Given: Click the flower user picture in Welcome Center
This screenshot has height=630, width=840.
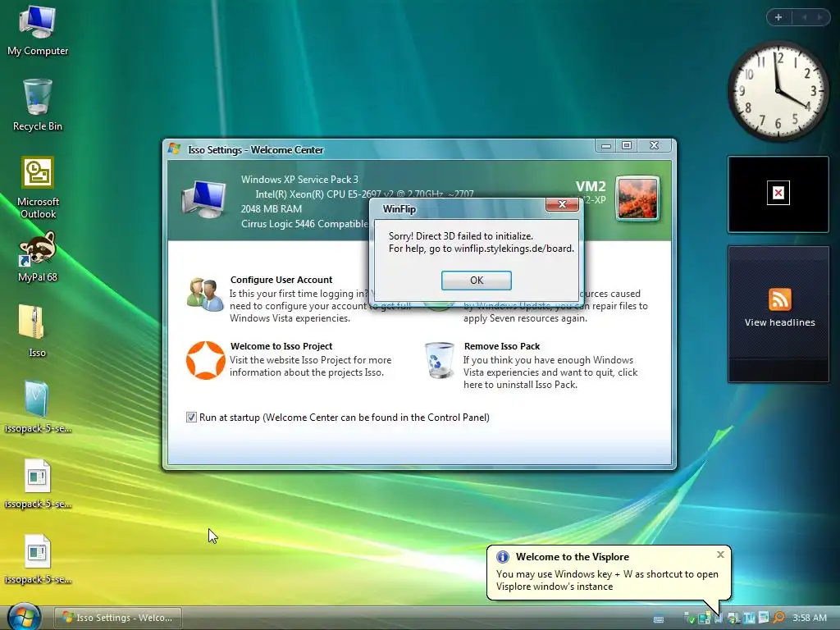Looking at the screenshot, I should (637, 199).
